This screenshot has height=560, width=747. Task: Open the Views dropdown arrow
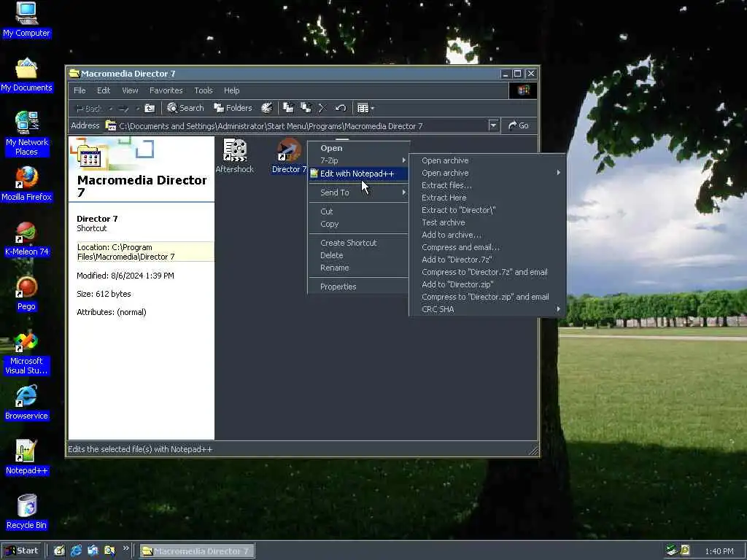click(x=373, y=108)
